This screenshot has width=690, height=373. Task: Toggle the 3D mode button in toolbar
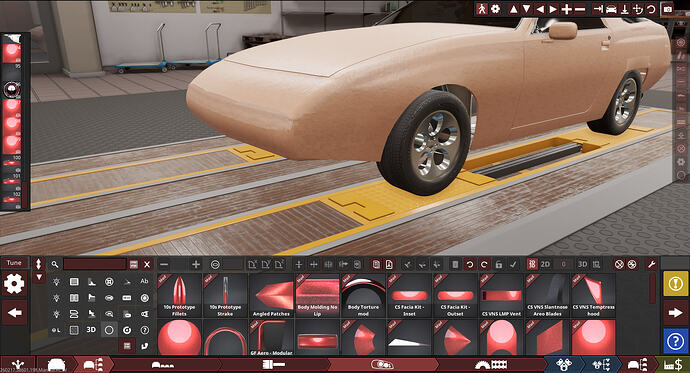(x=582, y=264)
